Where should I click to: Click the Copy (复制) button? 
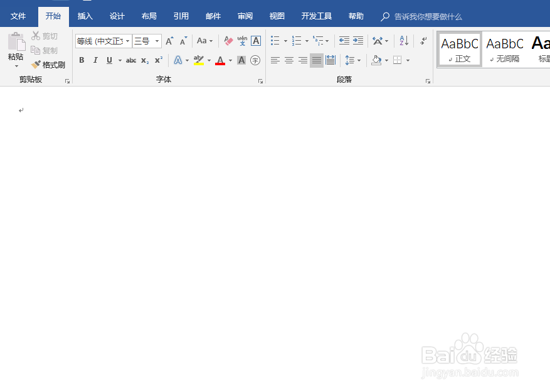[44, 50]
